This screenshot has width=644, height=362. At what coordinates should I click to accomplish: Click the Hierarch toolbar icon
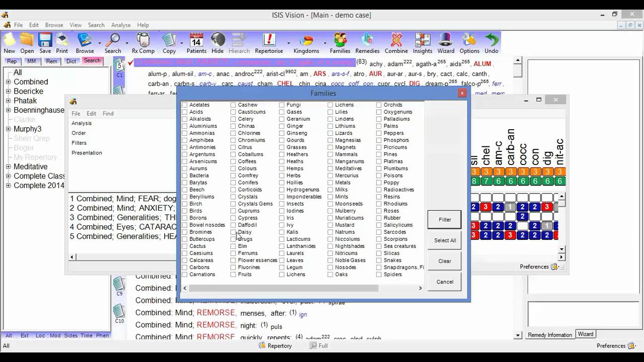[x=239, y=43]
